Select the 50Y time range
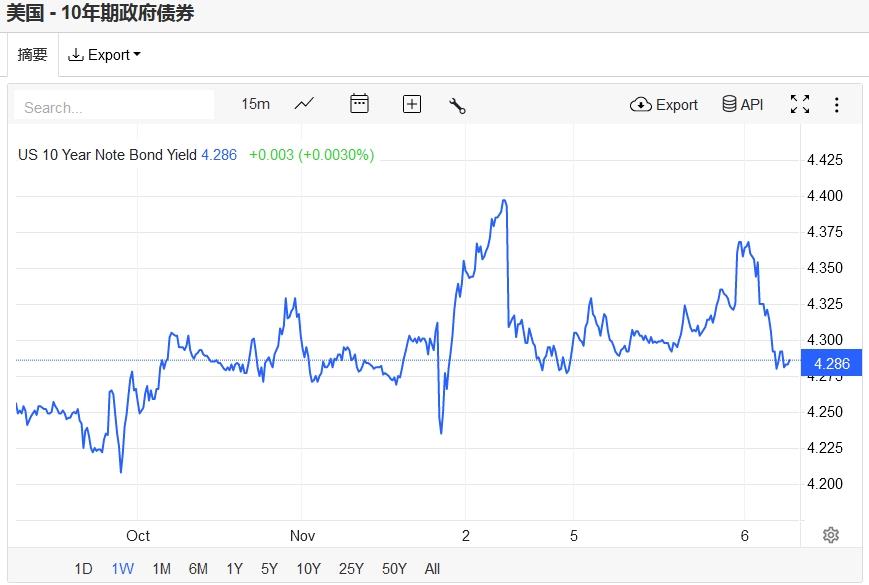Viewport: 869px width, 585px height. [x=394, y=569]
